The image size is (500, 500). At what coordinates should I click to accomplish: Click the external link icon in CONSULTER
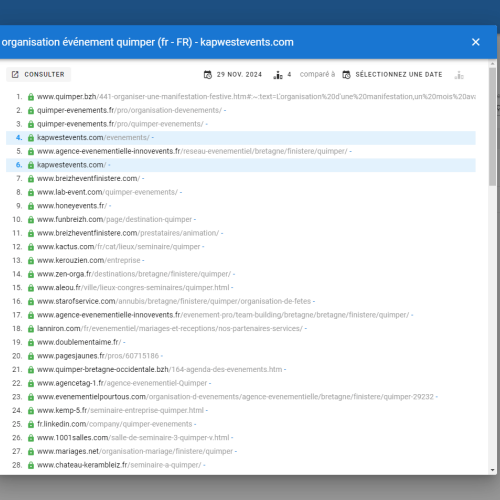[x=15, y=74]
